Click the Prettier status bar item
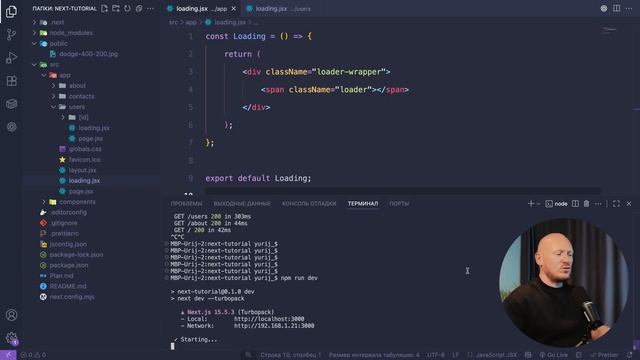Screen dimensions: 640x360 tap(604, 355)
